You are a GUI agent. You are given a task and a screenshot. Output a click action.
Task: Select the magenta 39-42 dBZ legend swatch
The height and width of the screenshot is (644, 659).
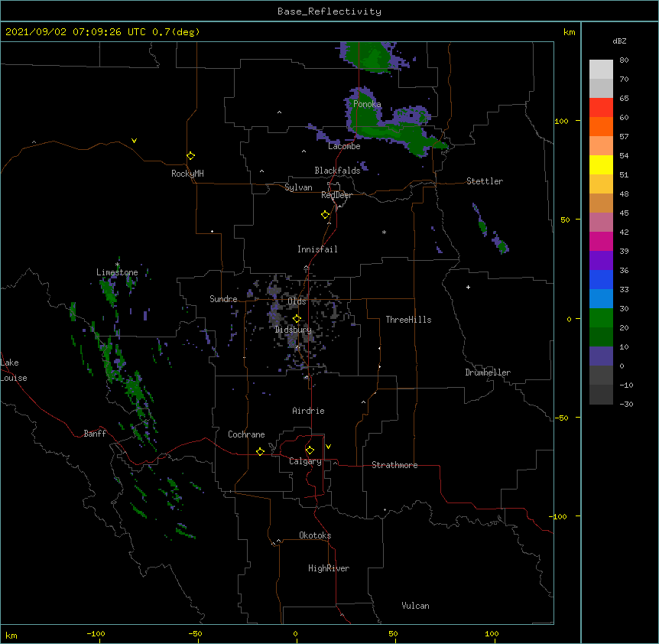(x=601, y=241)
